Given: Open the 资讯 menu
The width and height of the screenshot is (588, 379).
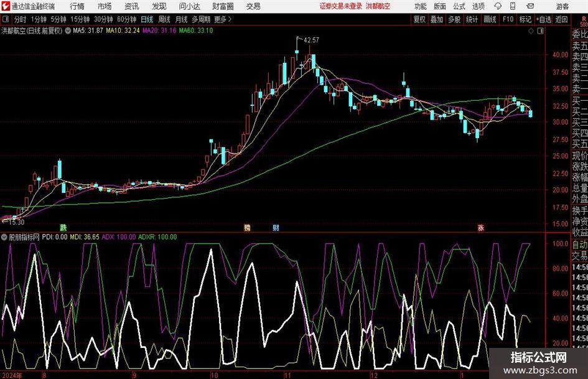Looking at the screenshot, I should click(x=132, y=6).
